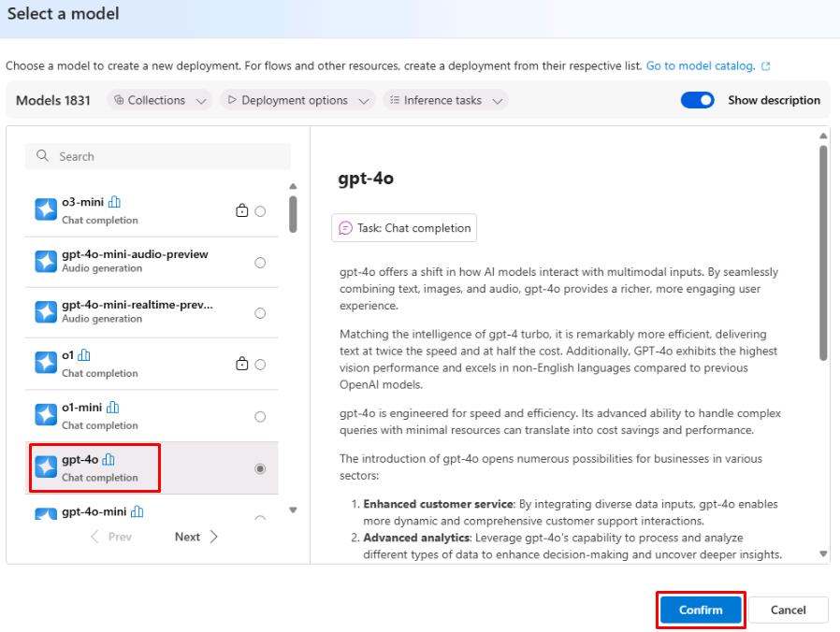Click the chat bubble icon in Task badge
Screen dimensions: 840x632
(x=345, y=228)
